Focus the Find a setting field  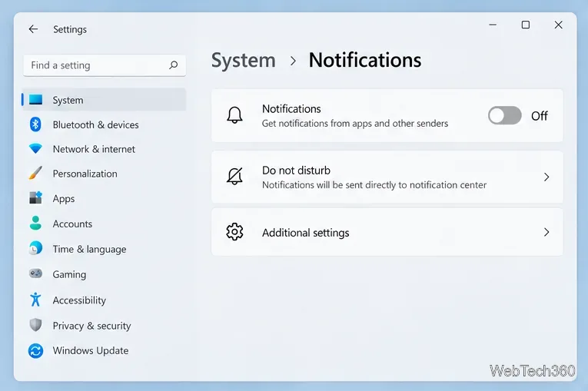point(105,65)
